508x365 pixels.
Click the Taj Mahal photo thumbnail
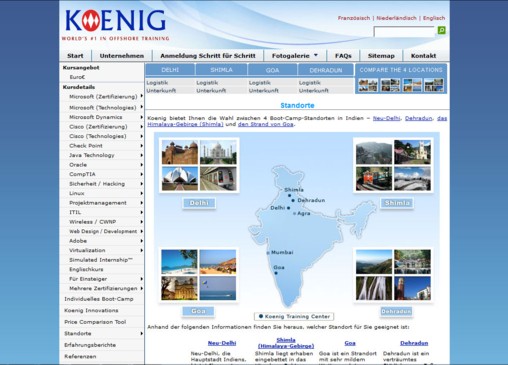tap(218, 152)
